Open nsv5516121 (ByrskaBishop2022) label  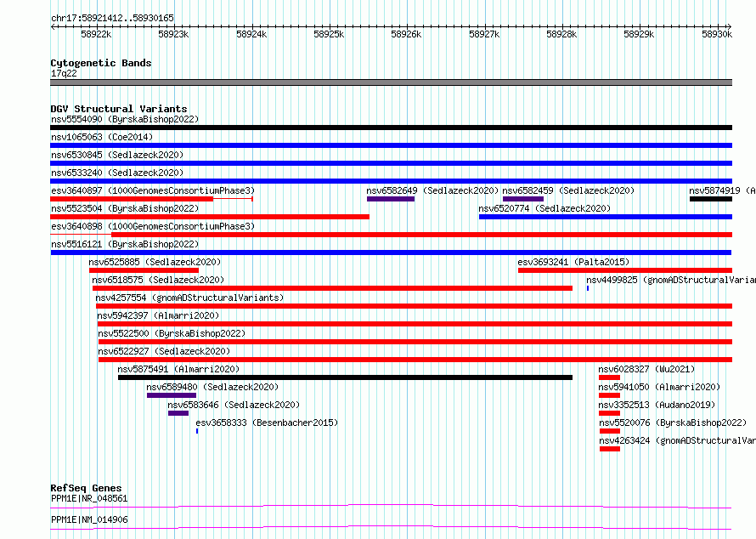125,244
